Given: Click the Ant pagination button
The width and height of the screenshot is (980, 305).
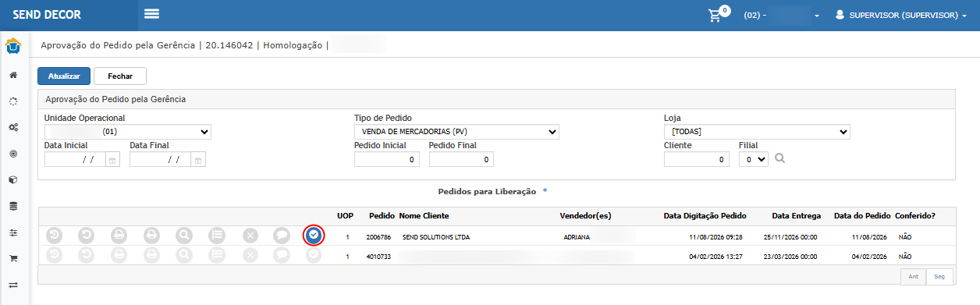Looking at the screenshot, I should point(912,276).
